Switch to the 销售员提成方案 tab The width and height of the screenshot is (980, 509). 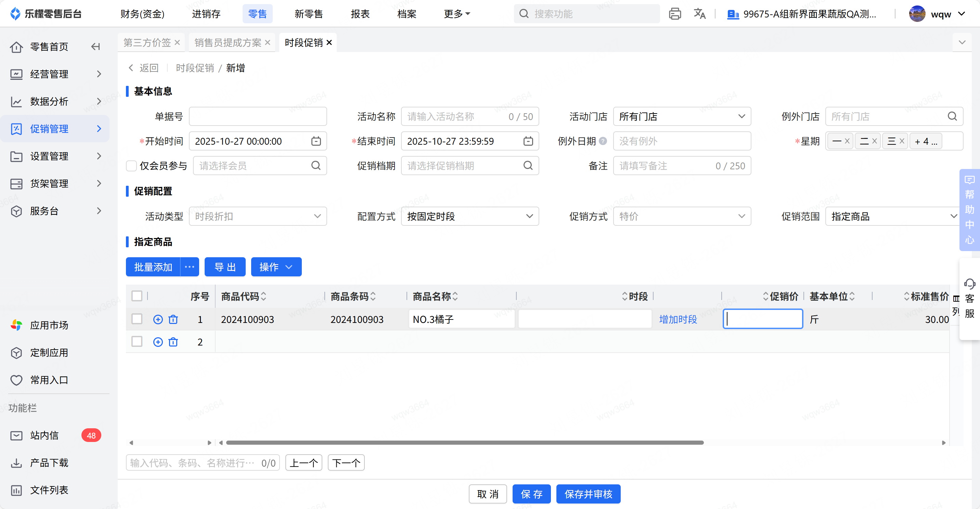click(x=228, y=43)
